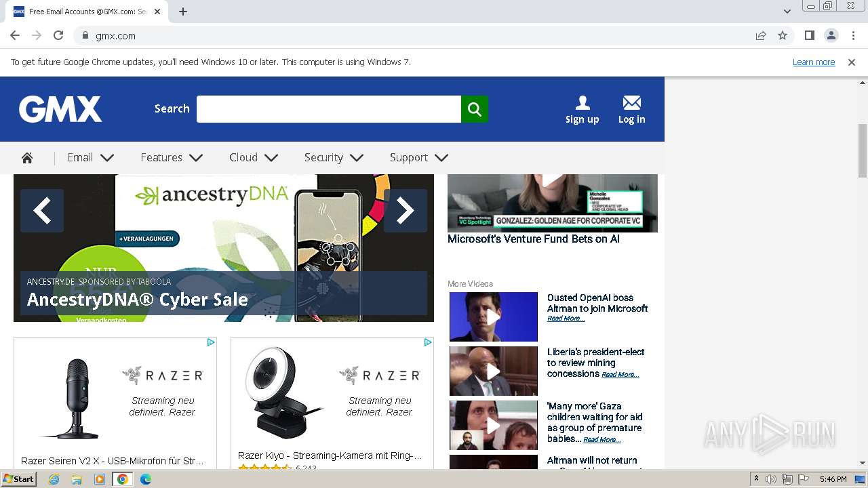Close the GMX browser tab
868x488 pixels.
tap(158, 12)
